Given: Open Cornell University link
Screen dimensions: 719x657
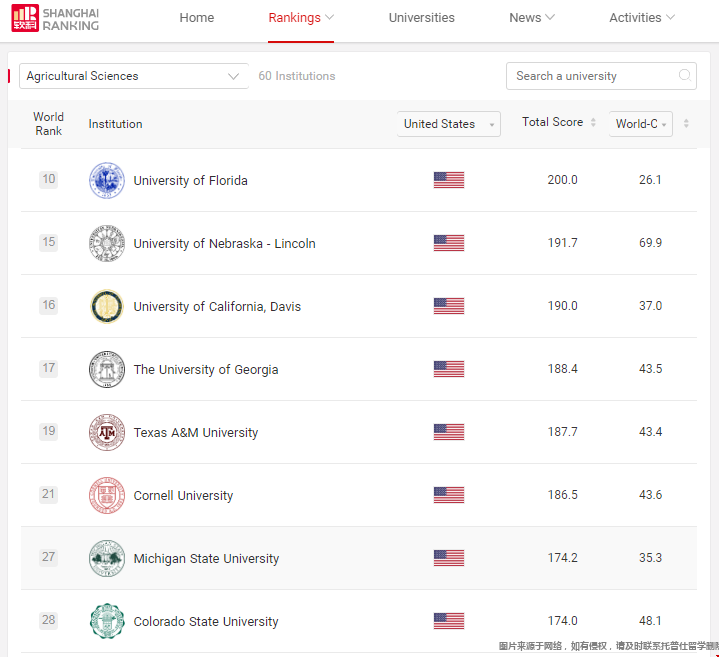Looking at the screenshot, I should click(x=183, y=496).
